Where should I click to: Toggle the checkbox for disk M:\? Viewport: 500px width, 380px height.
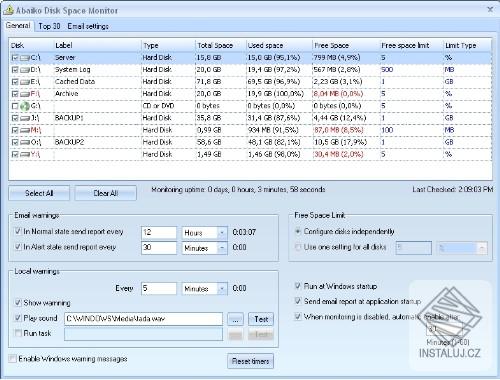coord(15,130)
